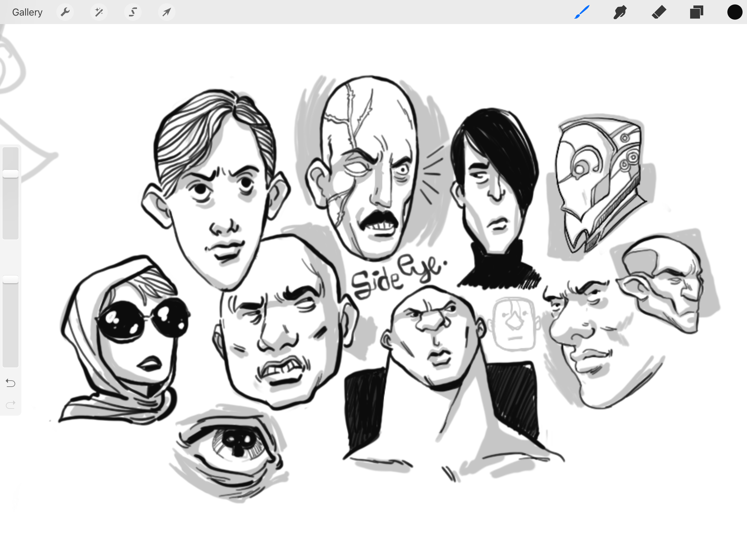Tap the undo arrow
The height and width of the screenshot is (560, 747).
coord(10,383)
